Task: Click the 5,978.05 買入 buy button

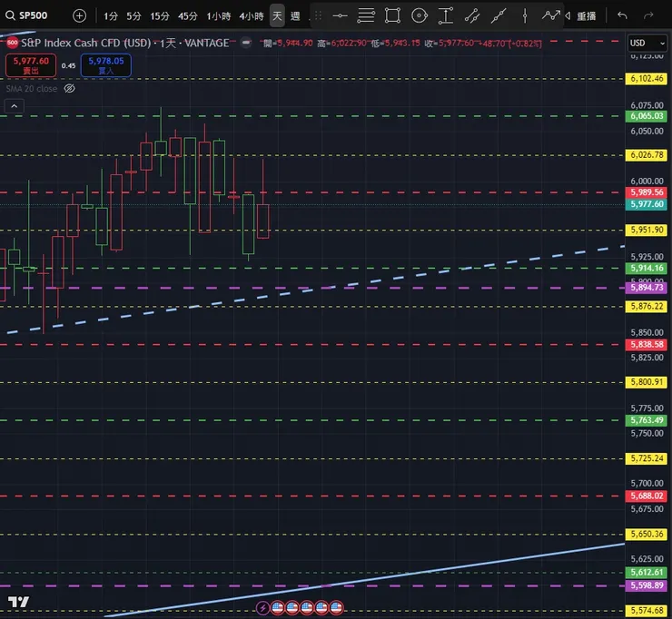Action: tap(106, 65)
